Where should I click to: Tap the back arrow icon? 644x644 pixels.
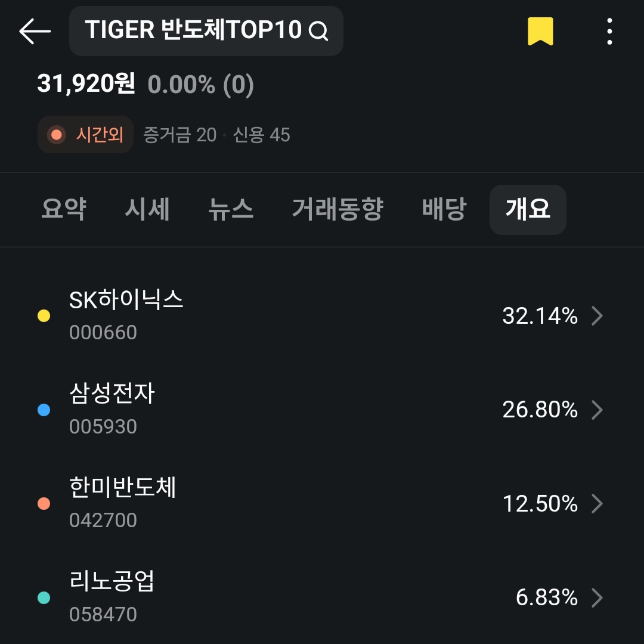click(35, 31)
